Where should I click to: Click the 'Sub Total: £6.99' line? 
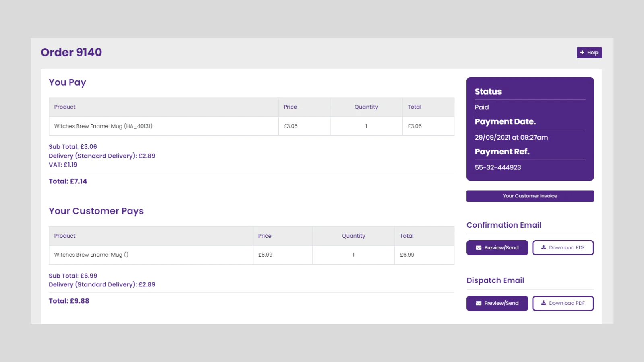tap(73, 276)
